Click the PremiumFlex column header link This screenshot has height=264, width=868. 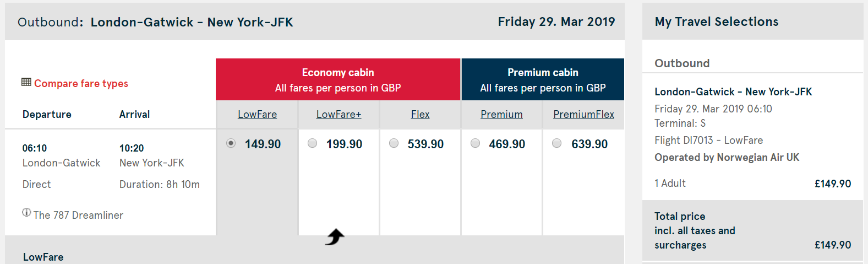583,114
